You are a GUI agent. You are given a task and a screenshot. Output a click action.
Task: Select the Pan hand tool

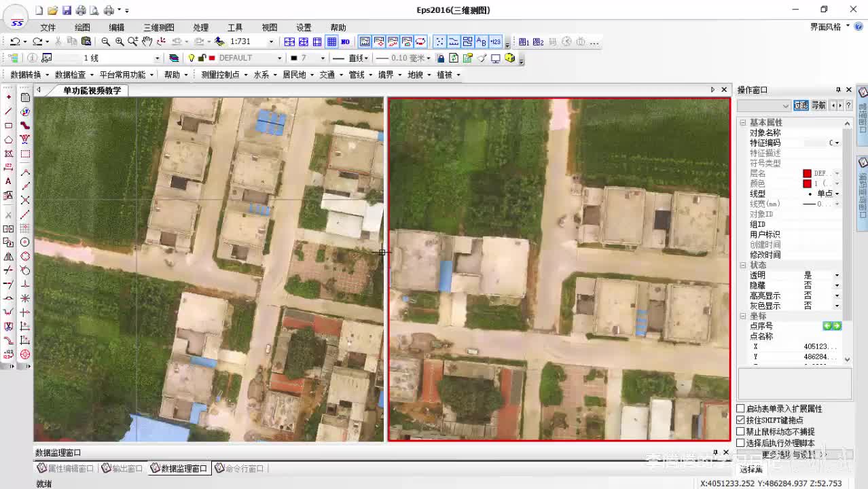click(x=147, y=41)
